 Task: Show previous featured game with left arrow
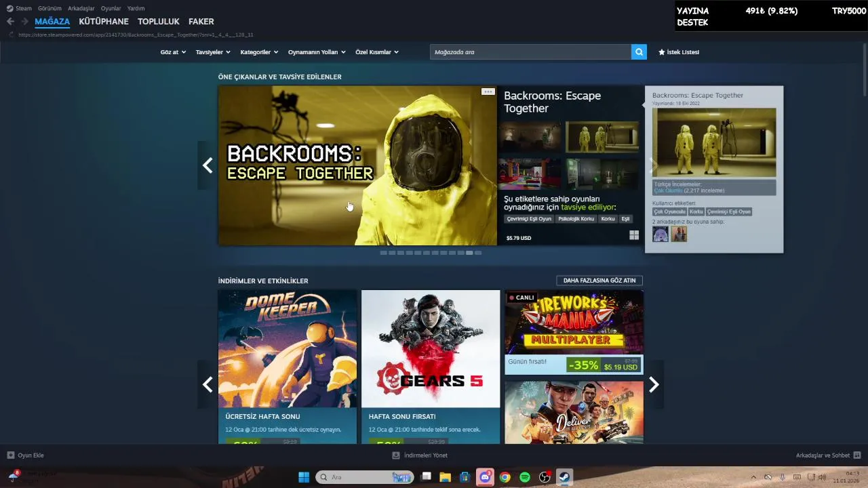click(x=208, y=165)
